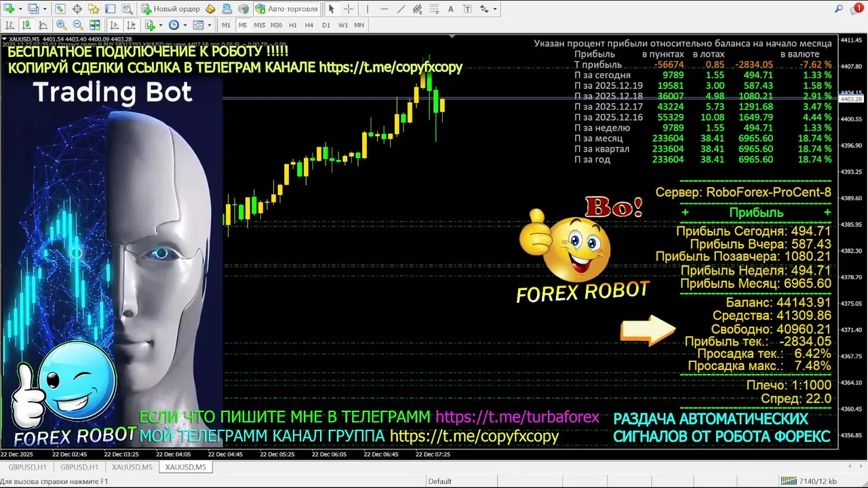Screen dimensions: 868x488
Task: Click the 'Спред: 22.0' label
Action: [796, 399]
